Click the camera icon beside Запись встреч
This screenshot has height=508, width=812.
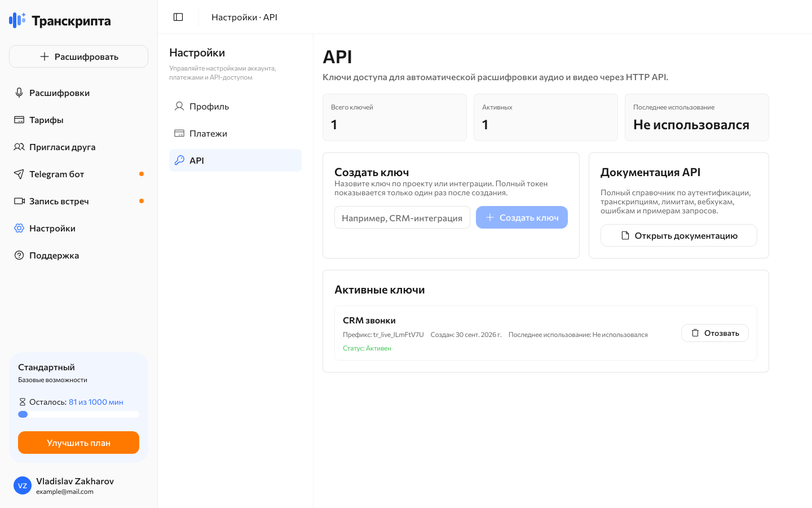pos(19,201)
